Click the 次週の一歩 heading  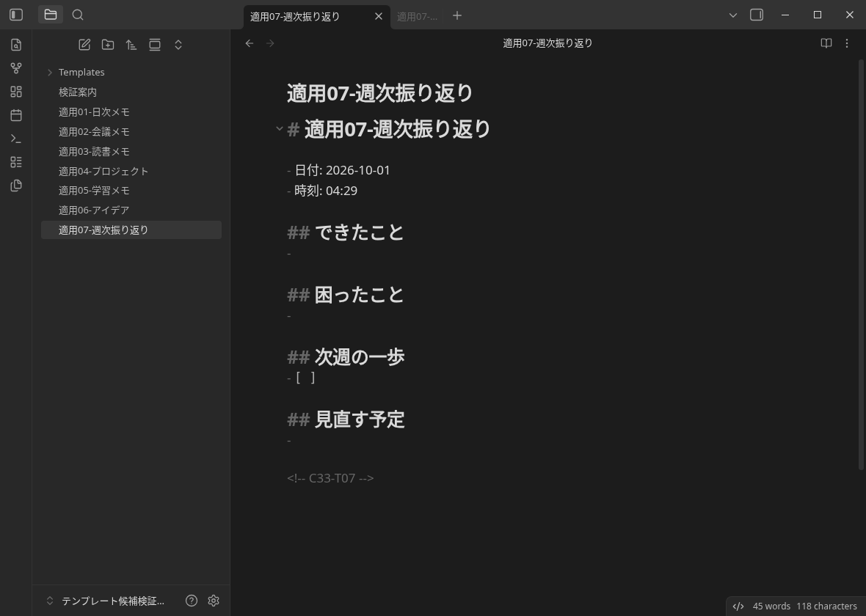point(346,357)
